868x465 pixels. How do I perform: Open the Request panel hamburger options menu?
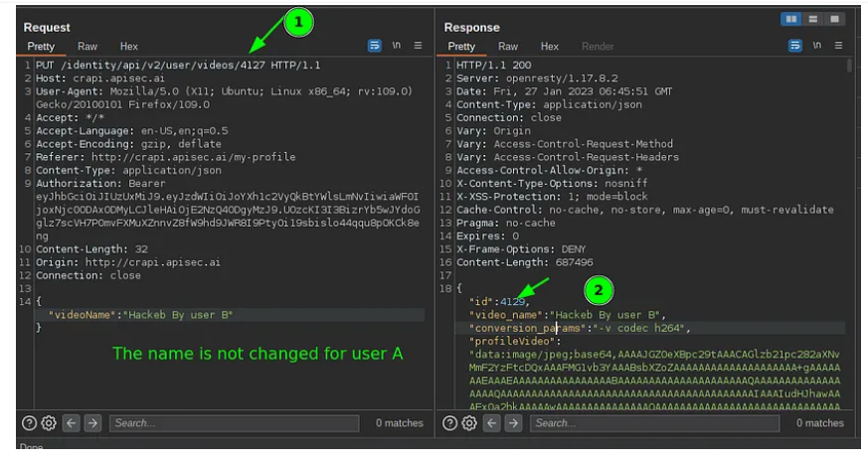418,46
